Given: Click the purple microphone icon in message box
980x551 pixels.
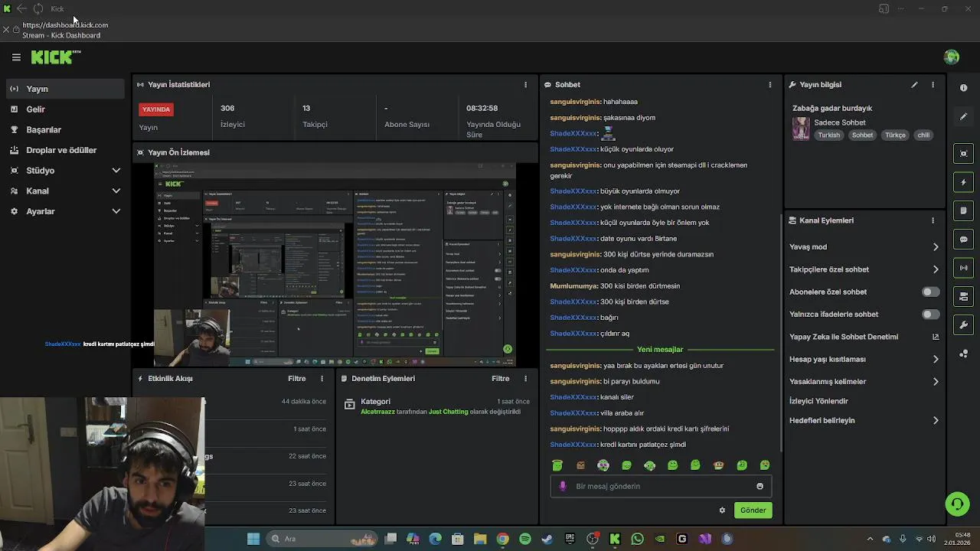Looking at the screenshot, I should pos(563,486).
